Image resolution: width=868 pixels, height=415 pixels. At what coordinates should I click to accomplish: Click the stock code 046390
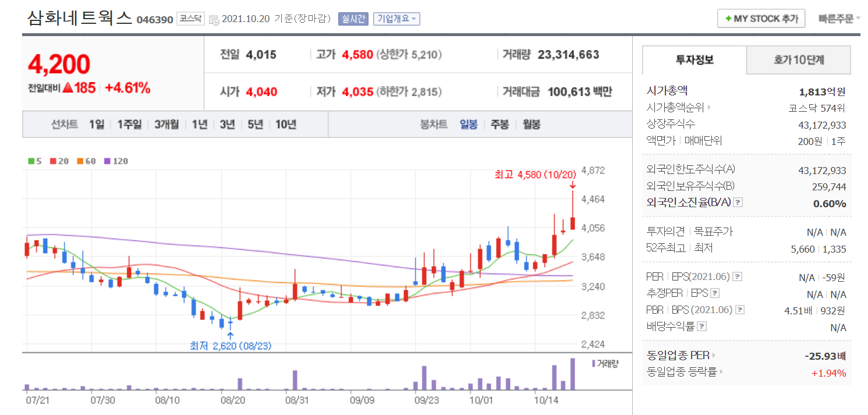(155, 19)
